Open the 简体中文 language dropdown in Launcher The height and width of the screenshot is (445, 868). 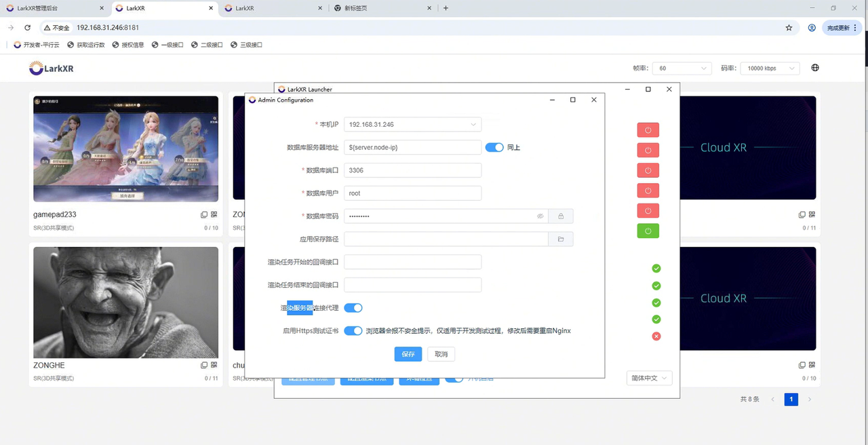[x=649, y=378]
